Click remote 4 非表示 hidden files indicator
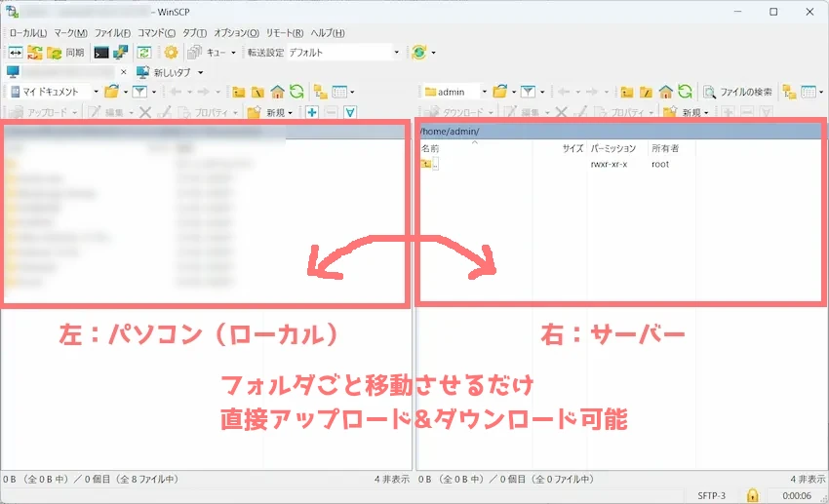 coord(808,480)
